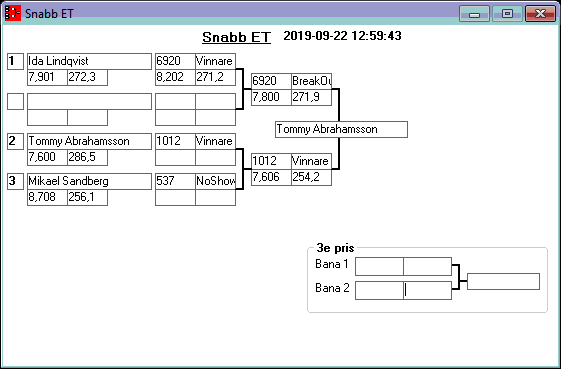This screenshot has height=369, width=561.
Task: Click the Bana 1 first input field
Action: 379,267
